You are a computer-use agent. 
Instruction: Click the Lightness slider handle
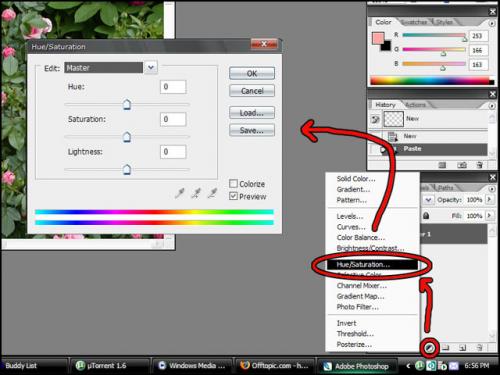pos(127,170)
